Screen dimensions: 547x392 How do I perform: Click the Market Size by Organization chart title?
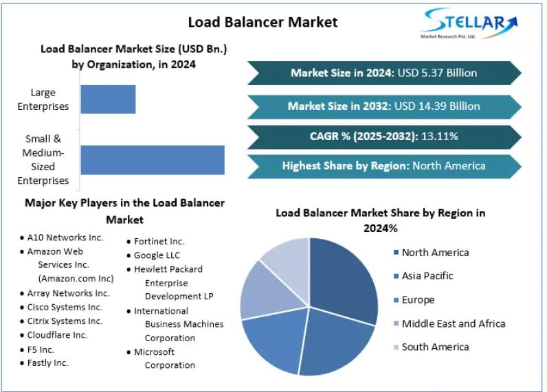(x=133, y=56)
